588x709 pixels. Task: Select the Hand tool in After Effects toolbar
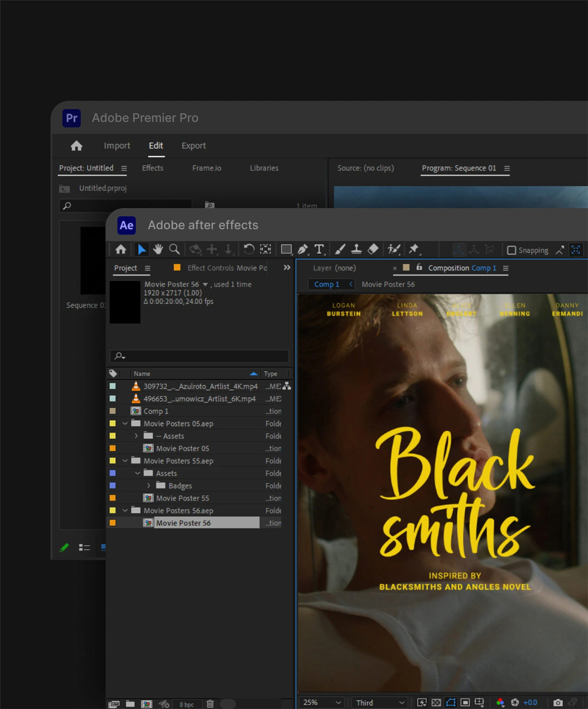pyautogui.click(x=158, y=249)
